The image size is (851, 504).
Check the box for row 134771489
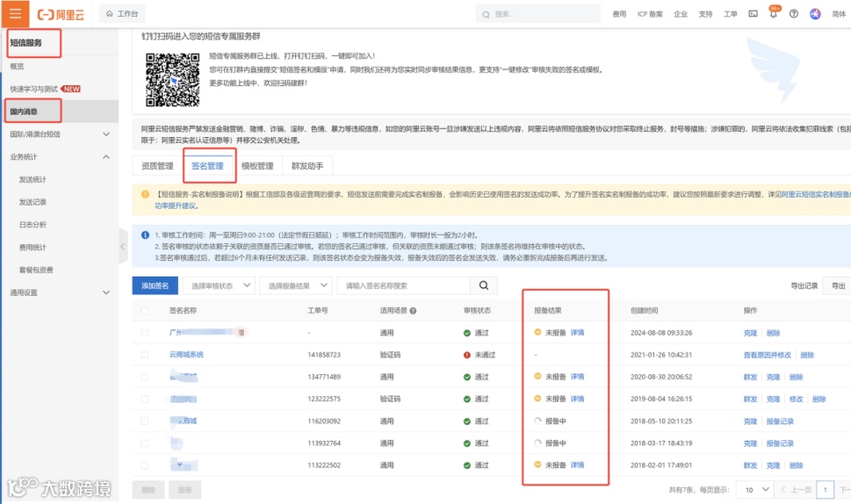pos(144,377)
